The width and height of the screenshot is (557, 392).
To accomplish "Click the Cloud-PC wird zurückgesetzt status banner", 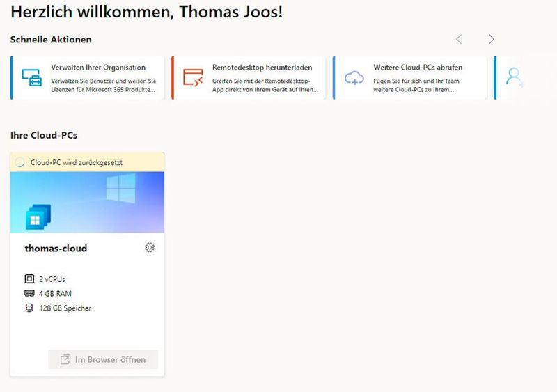I will [x=87, y=162].
